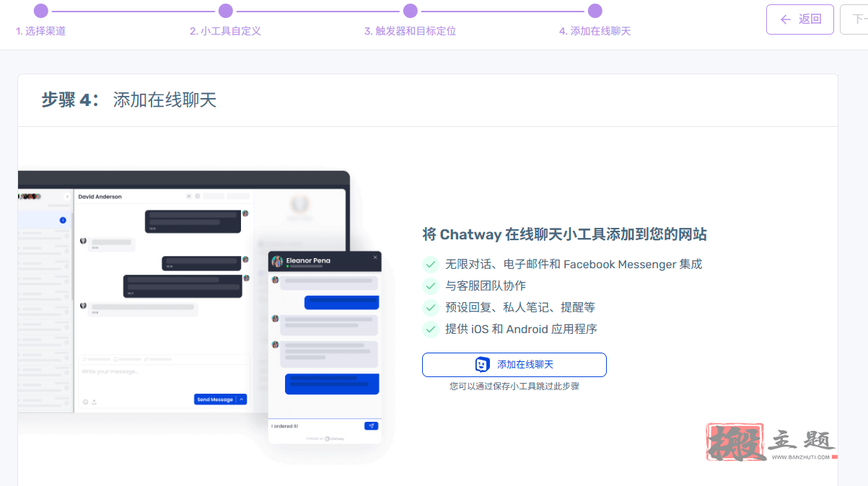Click the 添加在线聊天 button

pyautogui.click(x=514, y=365)
